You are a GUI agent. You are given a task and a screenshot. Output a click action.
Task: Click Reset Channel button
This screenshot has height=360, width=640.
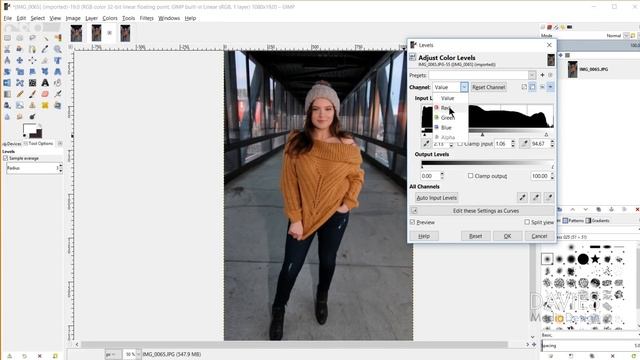489,87
